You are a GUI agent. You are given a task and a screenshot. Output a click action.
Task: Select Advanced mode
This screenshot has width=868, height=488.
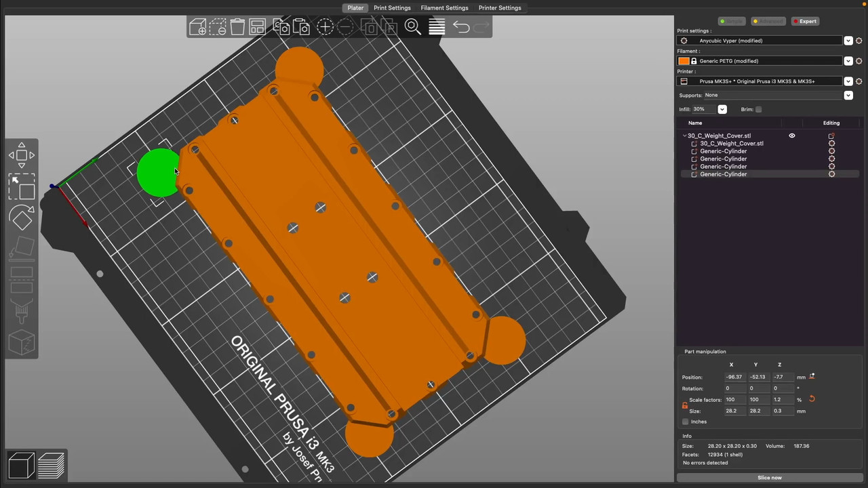(768, 21)
